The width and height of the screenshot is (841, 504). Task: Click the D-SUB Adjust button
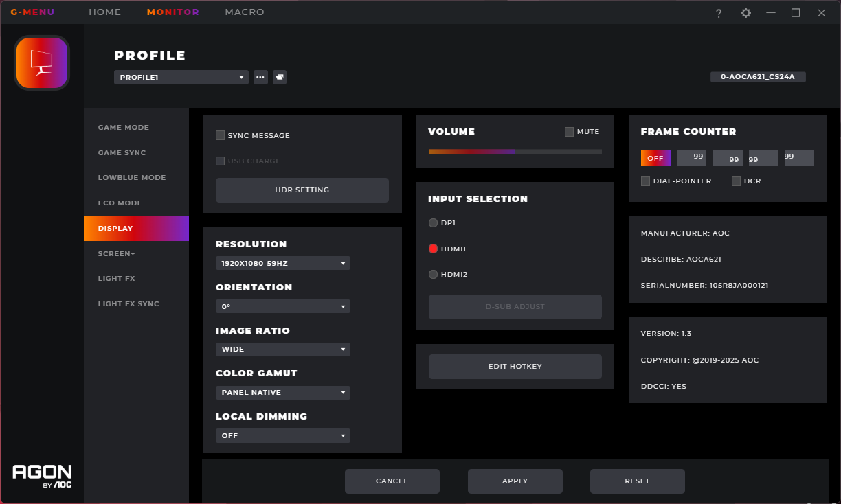[515, 307]
